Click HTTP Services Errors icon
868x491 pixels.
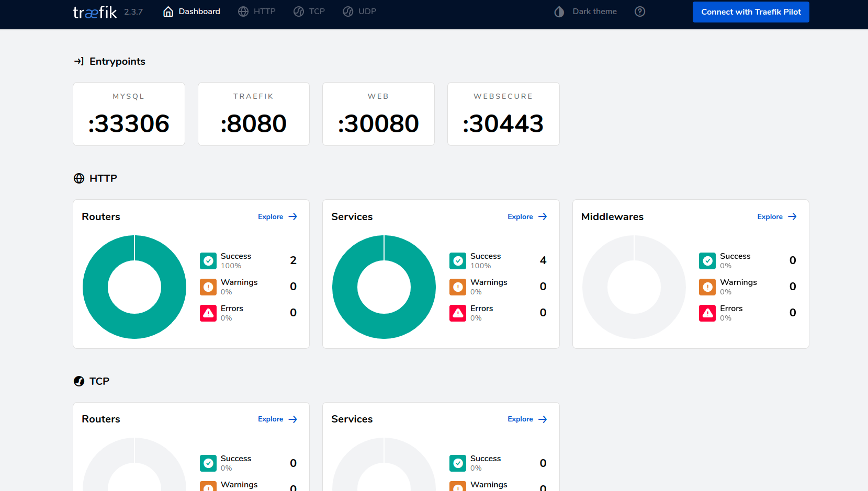tap(458, 313)
